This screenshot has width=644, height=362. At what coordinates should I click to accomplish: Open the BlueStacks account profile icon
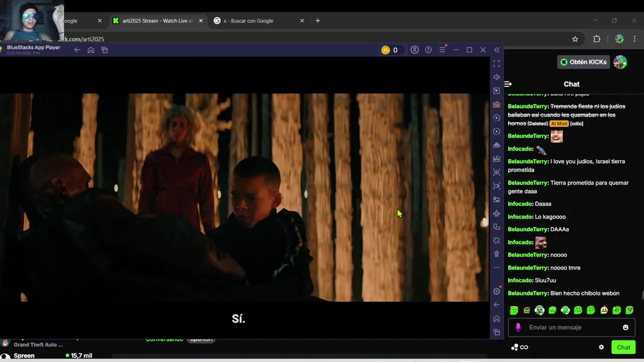coord(415,50)
